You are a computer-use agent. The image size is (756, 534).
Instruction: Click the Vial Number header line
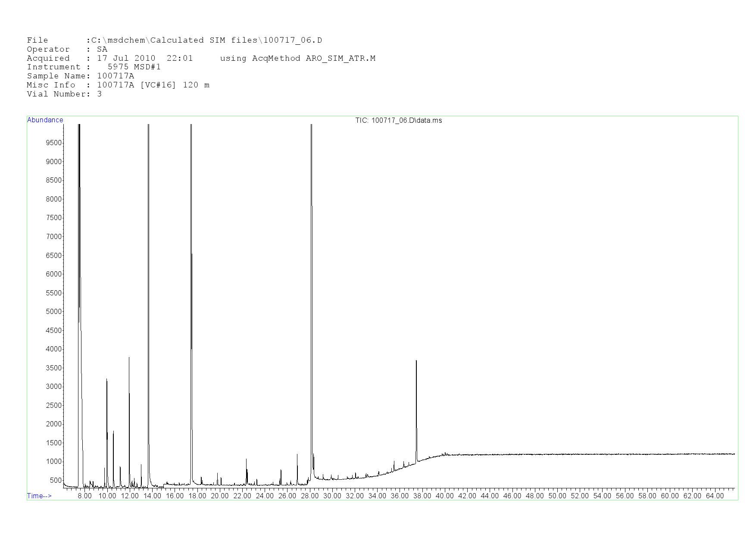pos(64,94)
